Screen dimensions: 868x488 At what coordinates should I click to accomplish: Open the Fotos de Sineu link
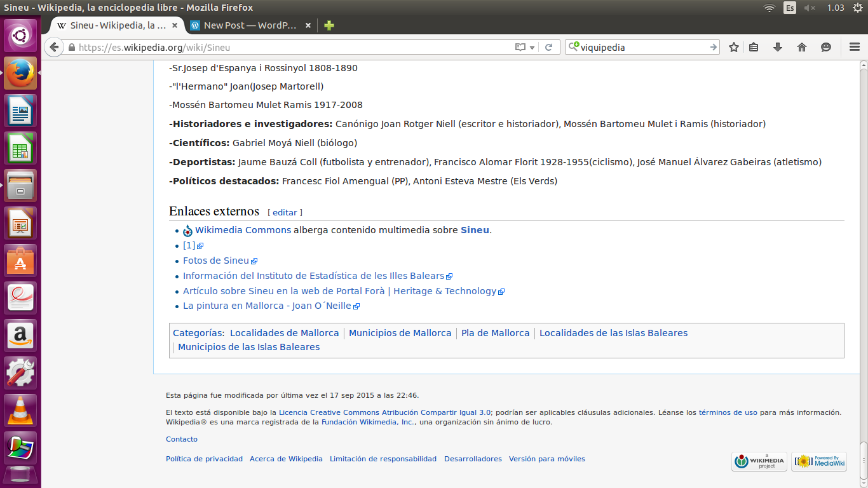tap(216, 261)
